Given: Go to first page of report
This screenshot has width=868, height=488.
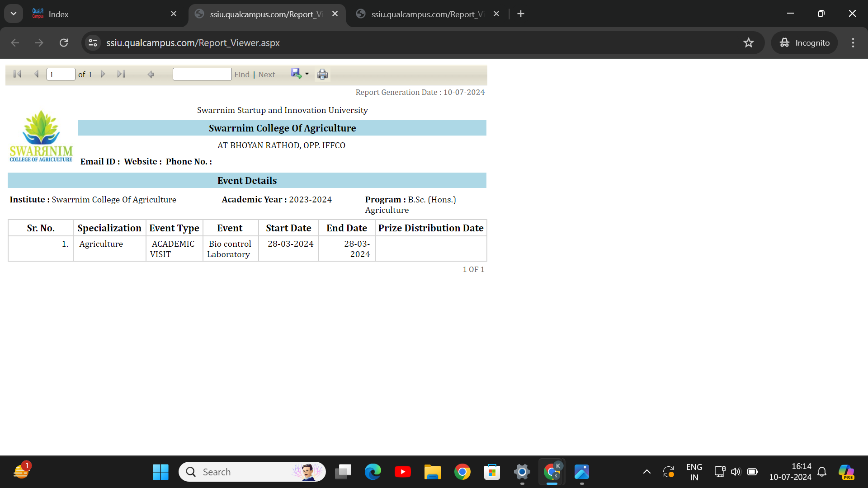Looking at the screenshot, I should (17, 74).
